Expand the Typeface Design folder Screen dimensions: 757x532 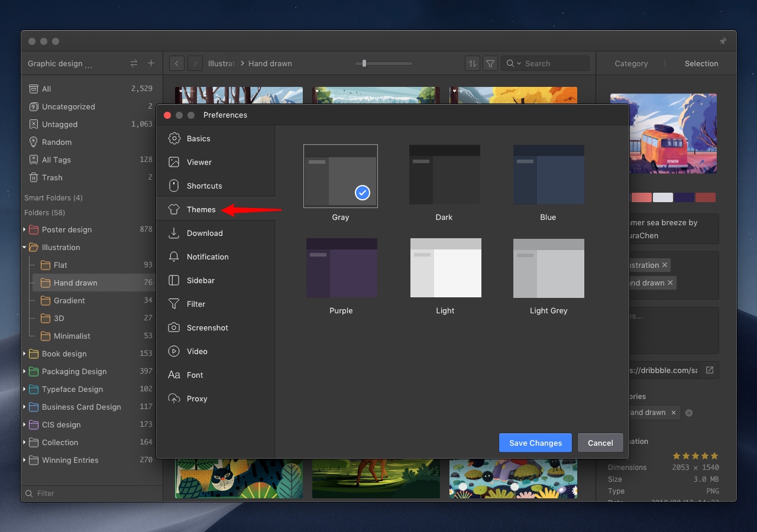point(25,389)
